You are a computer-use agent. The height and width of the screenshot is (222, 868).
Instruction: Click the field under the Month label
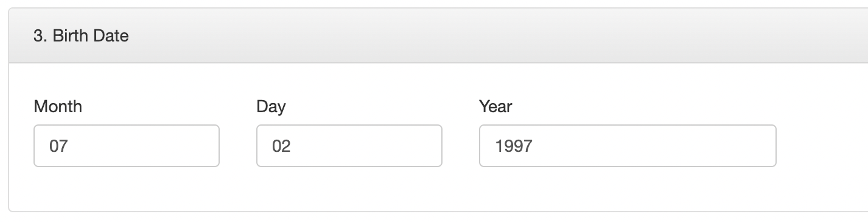pyautogui.click(x=127, y=146)
